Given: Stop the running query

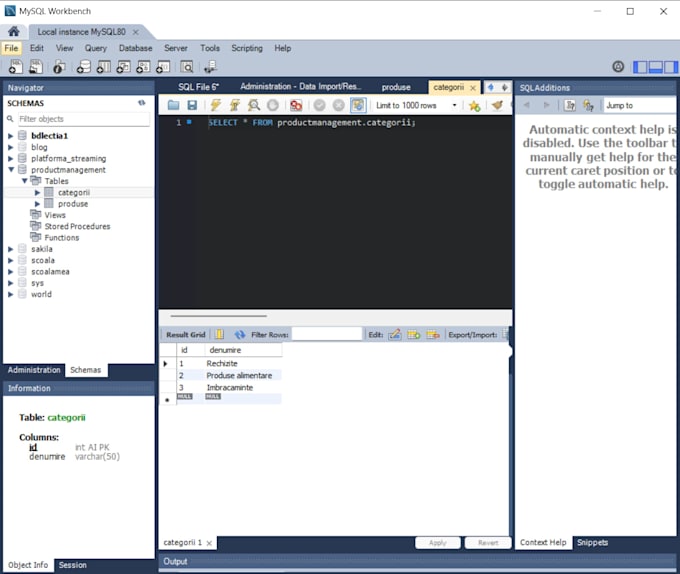Looking at the screenshot, I should coord(273,105).
